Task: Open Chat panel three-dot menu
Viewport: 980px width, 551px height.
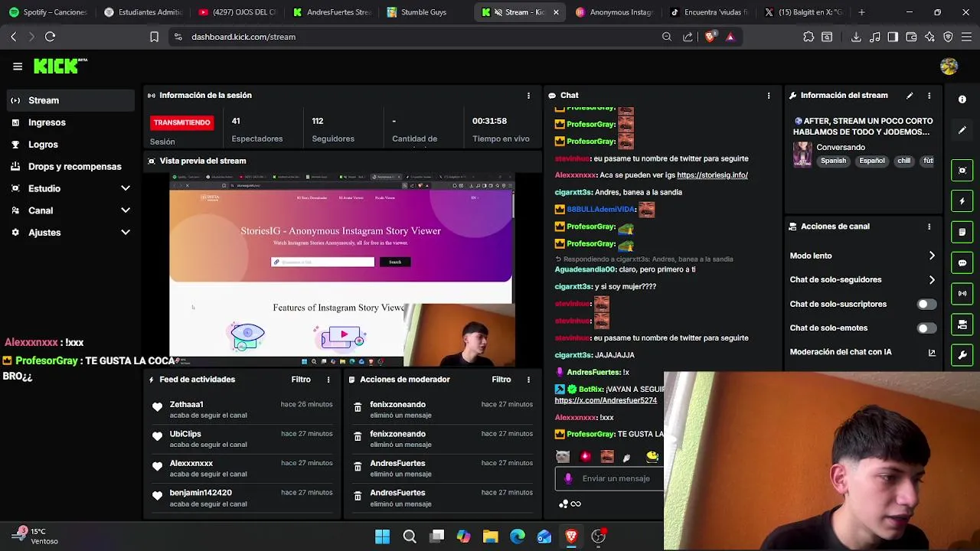Action: (769, 96)
